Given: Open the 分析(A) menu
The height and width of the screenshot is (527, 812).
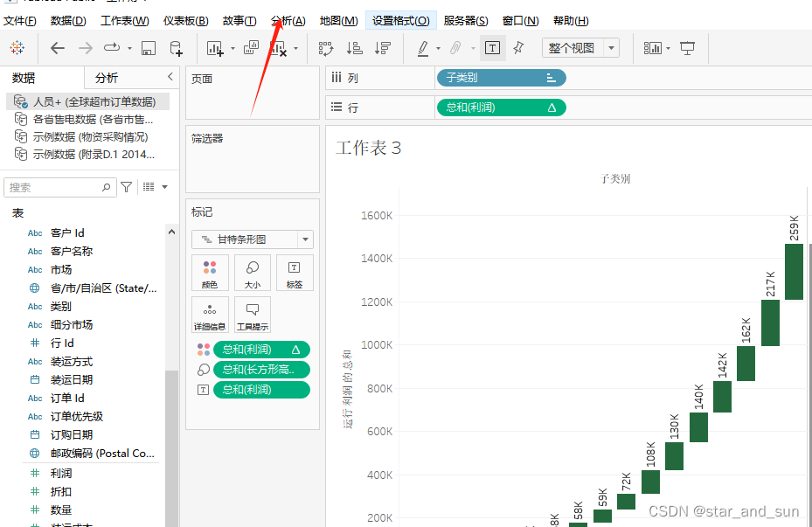Looking at the screenshot, I should (x=288, y=21).
